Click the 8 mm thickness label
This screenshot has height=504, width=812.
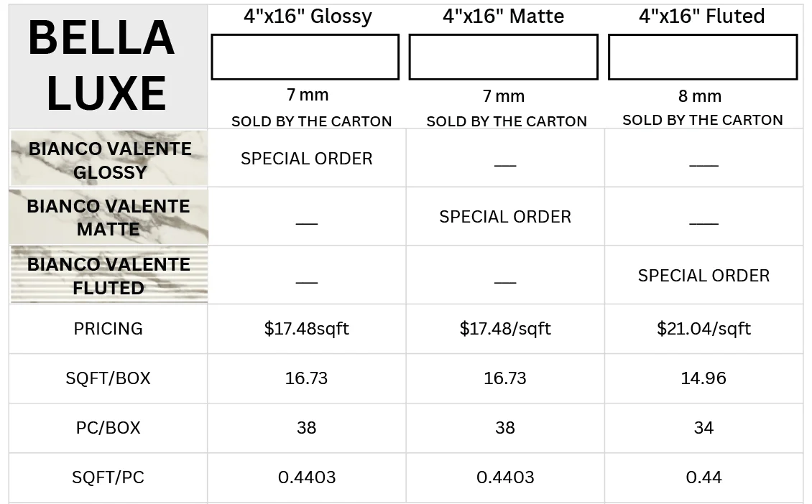point(701,96)
